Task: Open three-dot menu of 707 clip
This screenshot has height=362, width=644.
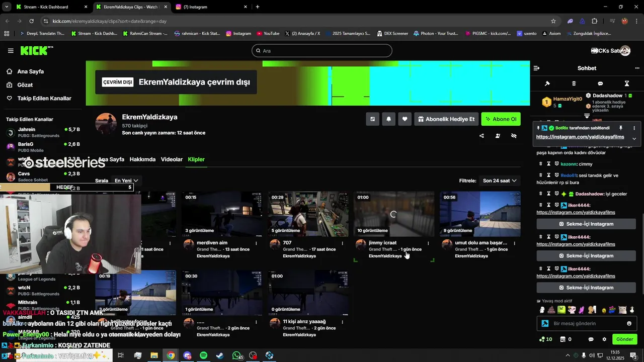Action: click(343, 243)
